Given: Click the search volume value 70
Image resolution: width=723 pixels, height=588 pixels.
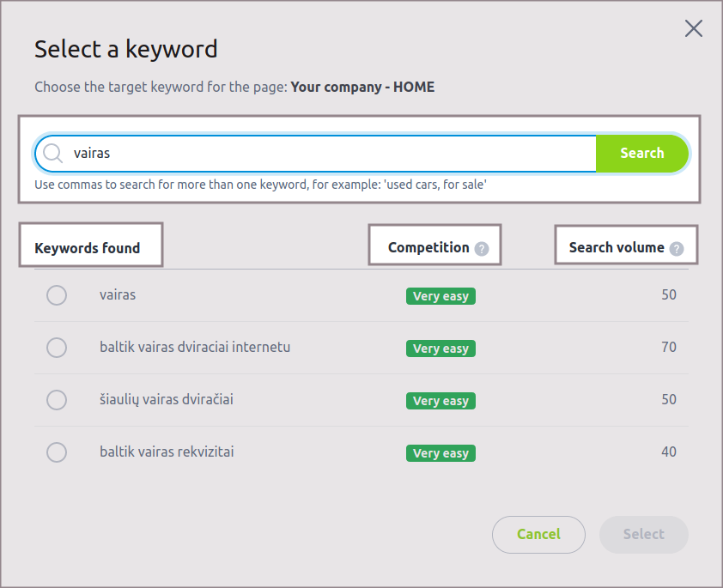Looking at the screenshot, I should (668, 347).
